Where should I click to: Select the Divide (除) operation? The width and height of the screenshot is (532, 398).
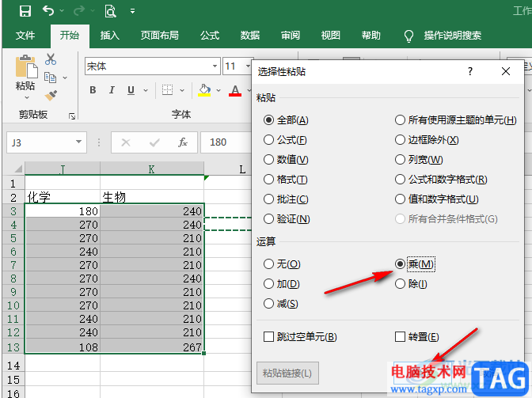point(411,283)
